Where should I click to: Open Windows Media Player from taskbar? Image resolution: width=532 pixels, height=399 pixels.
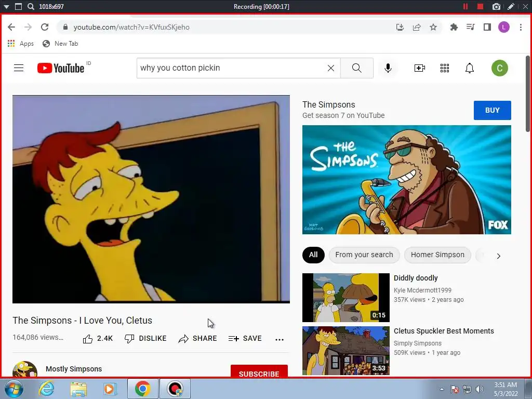(110, 389)
